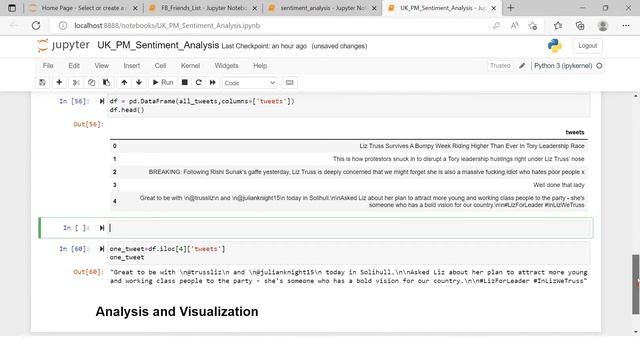Click the Python 3 (ipykernel) kernel name
Viewport: 640px width, 360px height.
click(563, 66)
